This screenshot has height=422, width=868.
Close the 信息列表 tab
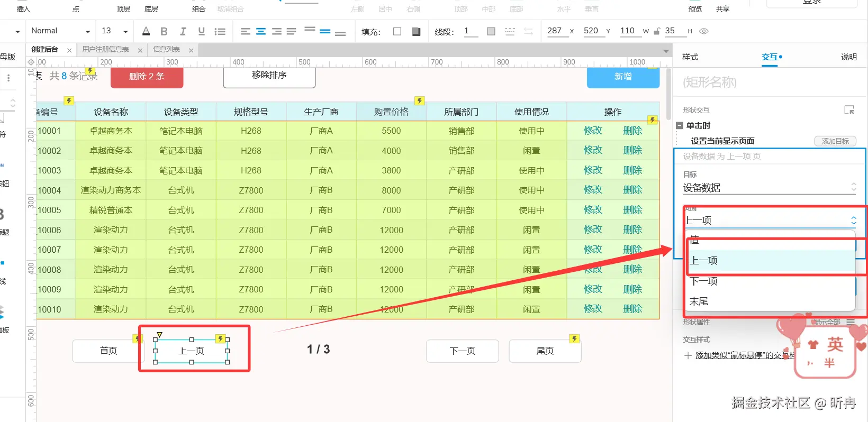(x=191, y=50)
